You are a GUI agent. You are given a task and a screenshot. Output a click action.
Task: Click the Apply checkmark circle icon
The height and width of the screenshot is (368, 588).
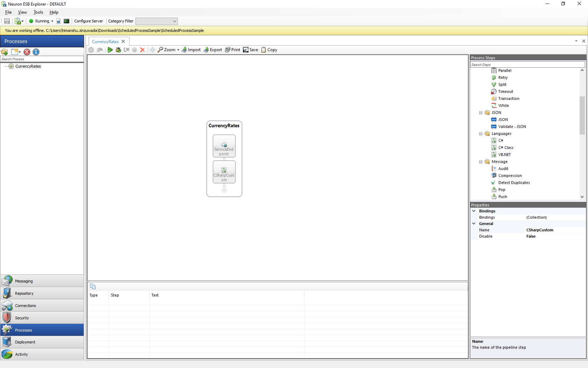[x=91, y=50]
